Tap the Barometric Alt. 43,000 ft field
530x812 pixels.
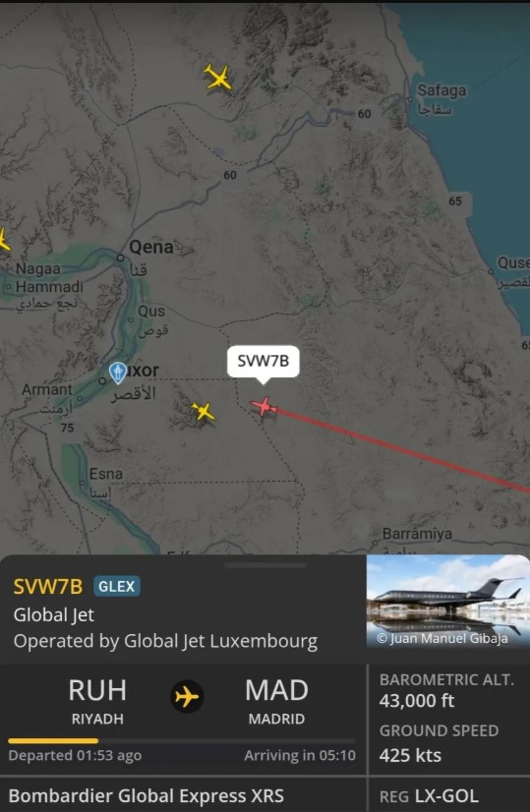point(446,690)
